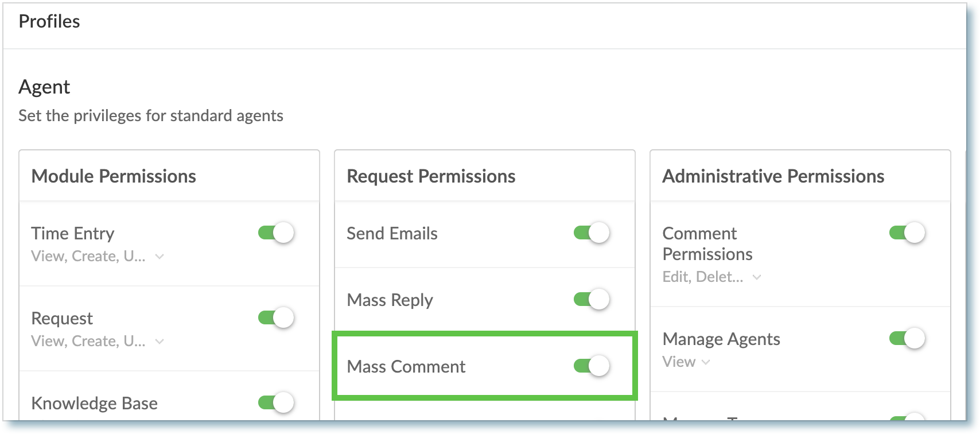The image size is (980, 434).
Task: Toggle the Mass Reply permission
Action: click(x=592, y=300)
